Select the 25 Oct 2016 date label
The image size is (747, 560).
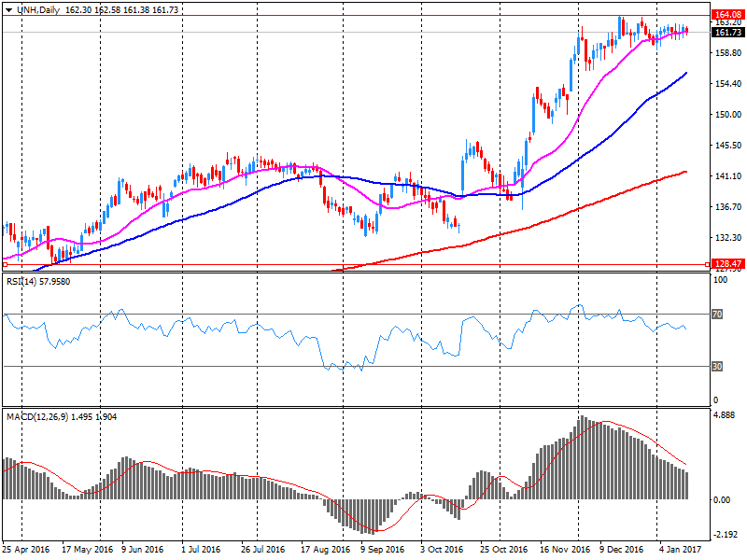[503, 550]
